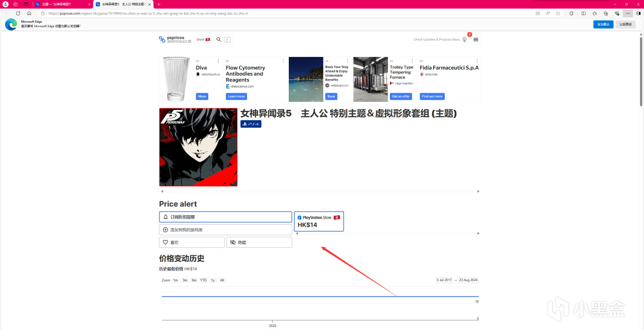Open Diva ad options menu
The width and height of the screenshot is (644, 330).
218,61
